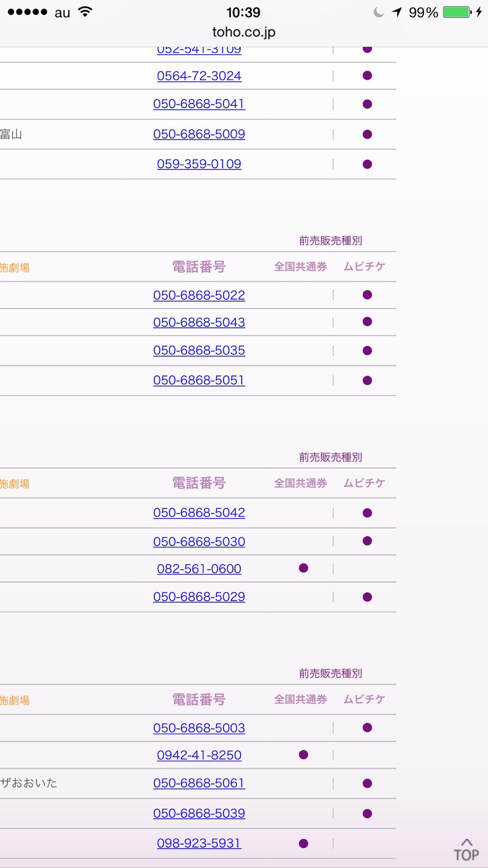Tap the Wi-Fi status icon

(x=85, y=12)
